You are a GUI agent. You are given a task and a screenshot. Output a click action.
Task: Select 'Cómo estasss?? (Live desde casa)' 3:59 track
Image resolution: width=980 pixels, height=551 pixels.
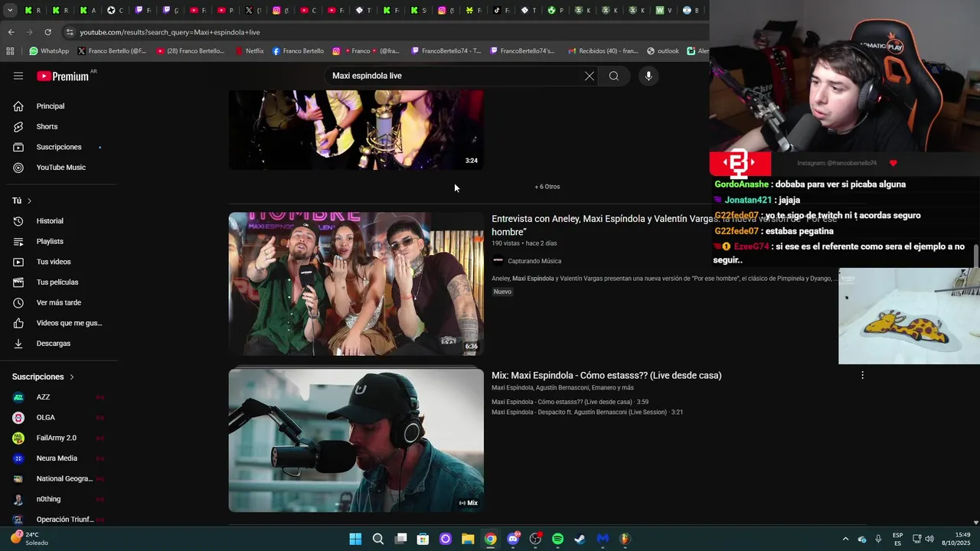click(x=570, y=402)
